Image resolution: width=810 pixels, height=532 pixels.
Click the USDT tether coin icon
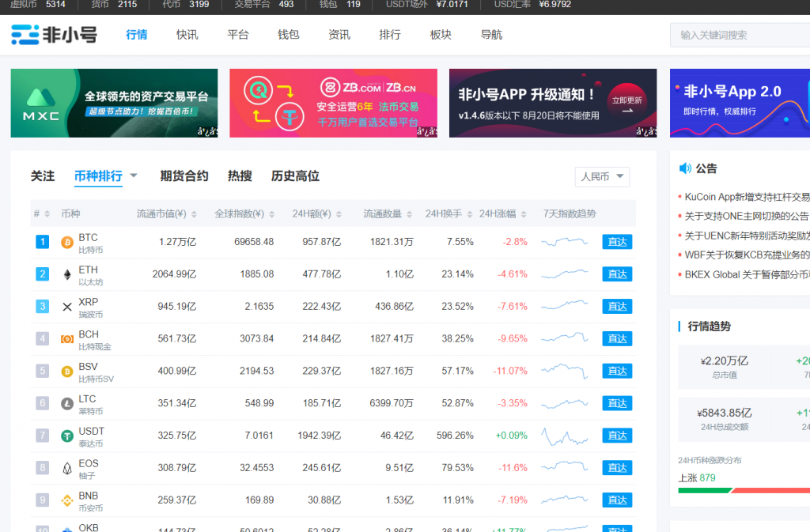(67, 436)
